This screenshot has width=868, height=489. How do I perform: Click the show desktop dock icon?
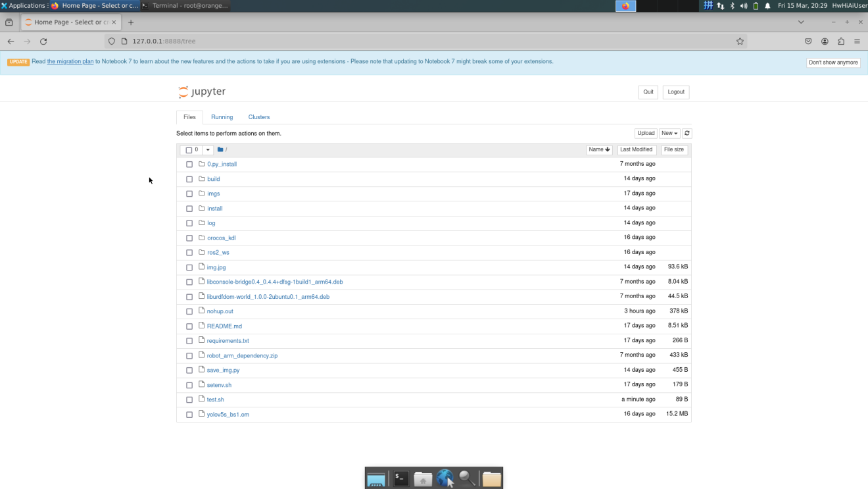[x=376, y=479]
